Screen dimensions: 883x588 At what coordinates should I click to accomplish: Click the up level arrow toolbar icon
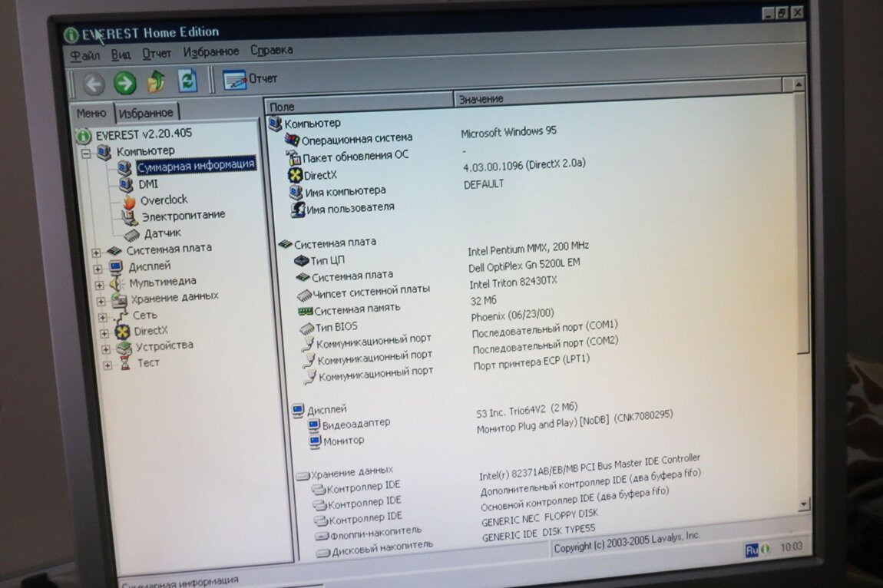(x=157, y=81)
